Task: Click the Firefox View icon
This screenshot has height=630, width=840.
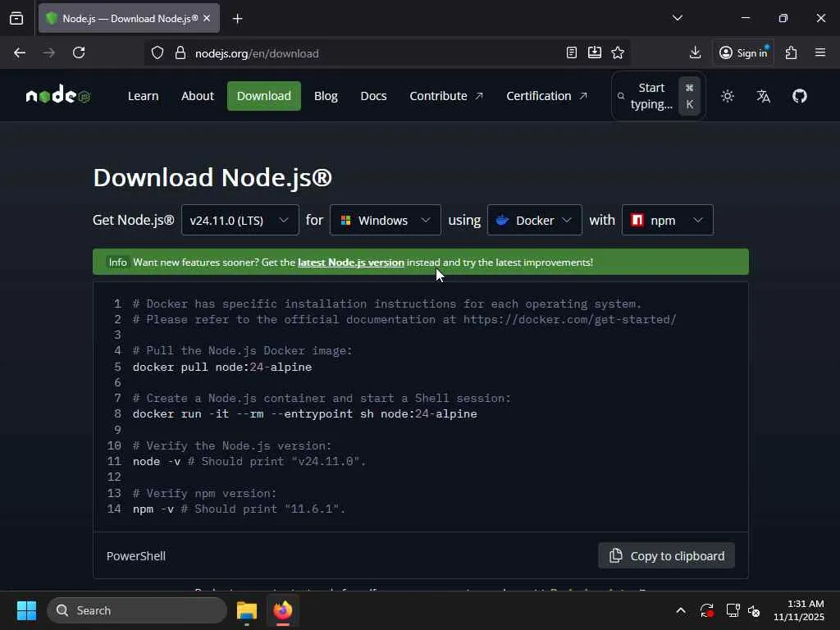Action: [16, 18]
